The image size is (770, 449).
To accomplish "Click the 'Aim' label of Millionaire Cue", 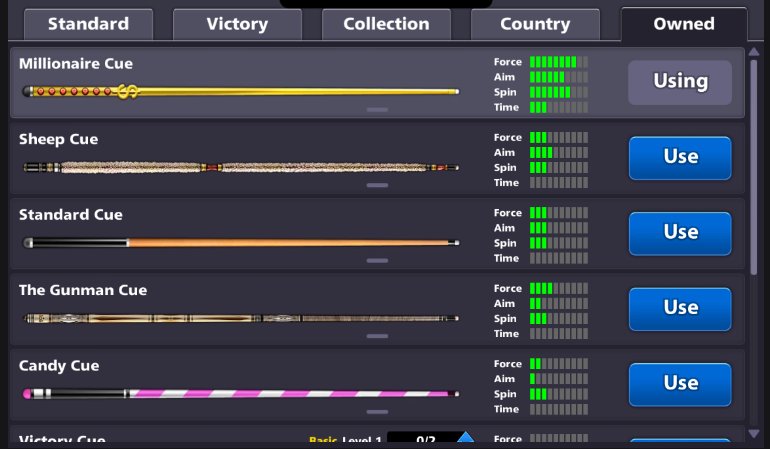I will pyautogui.click(x=504, y=77).
